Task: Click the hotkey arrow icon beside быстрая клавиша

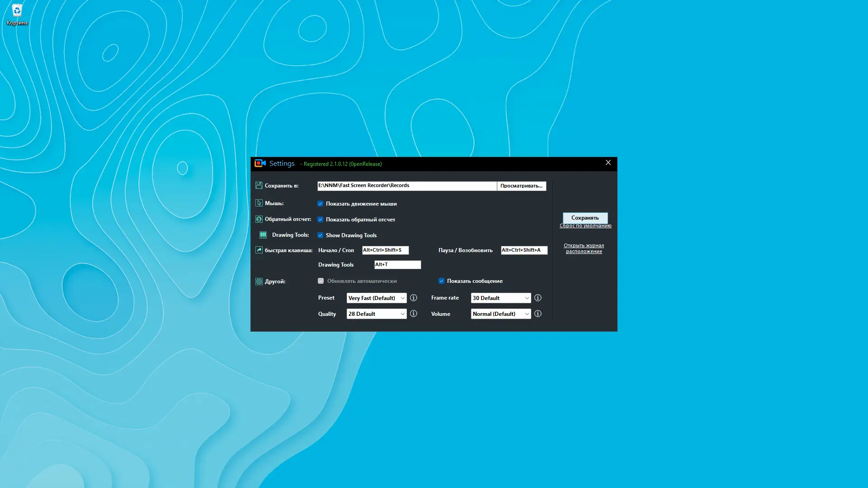Action: point(260,249)
